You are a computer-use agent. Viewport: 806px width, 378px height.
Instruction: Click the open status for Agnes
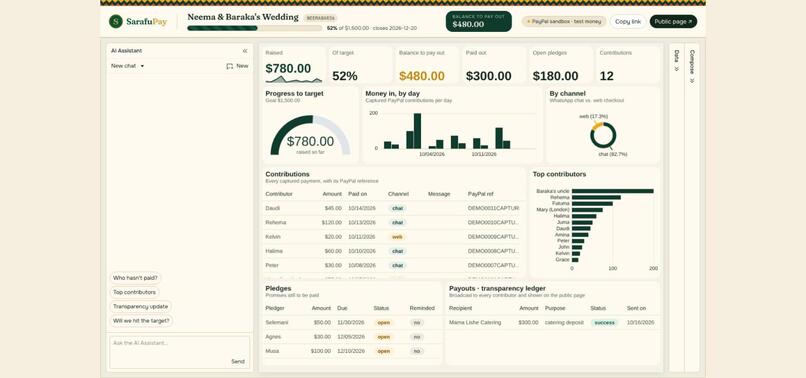click(x=383, y=337)
